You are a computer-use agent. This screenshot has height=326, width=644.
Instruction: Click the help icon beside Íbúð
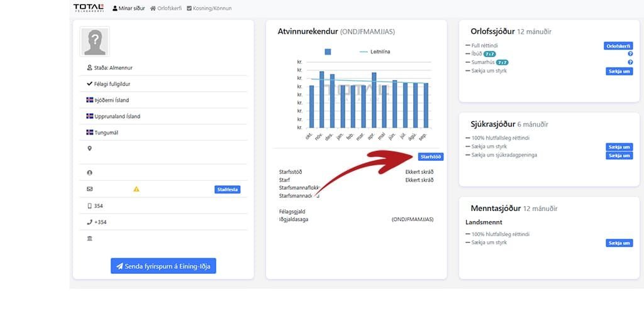pyautogui.click(x=630, y=54)
